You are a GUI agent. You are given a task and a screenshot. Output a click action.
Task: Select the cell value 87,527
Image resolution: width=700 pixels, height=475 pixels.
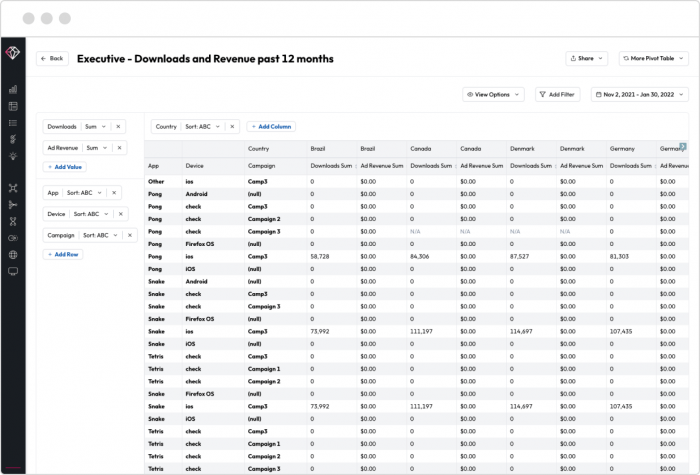(x=520, y=257)
